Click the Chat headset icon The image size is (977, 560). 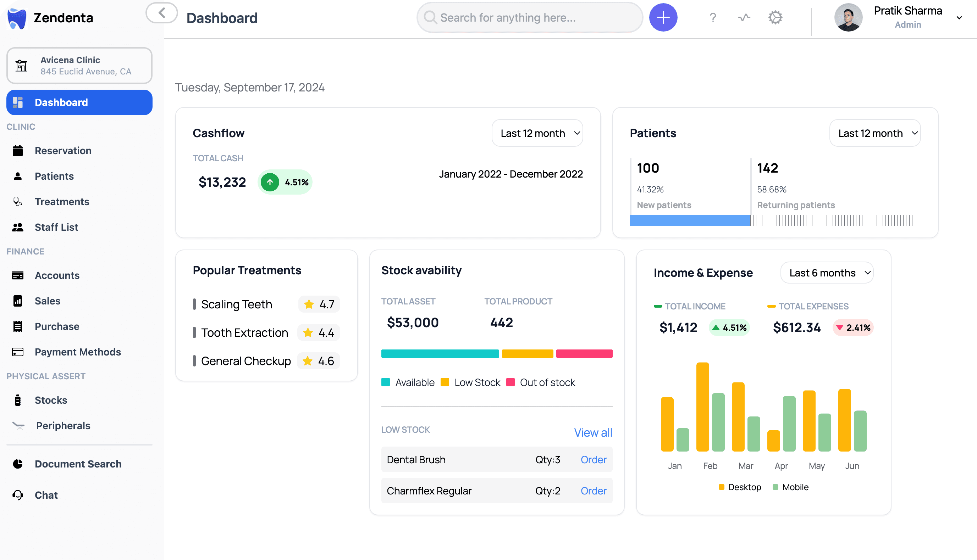(18, 495)
